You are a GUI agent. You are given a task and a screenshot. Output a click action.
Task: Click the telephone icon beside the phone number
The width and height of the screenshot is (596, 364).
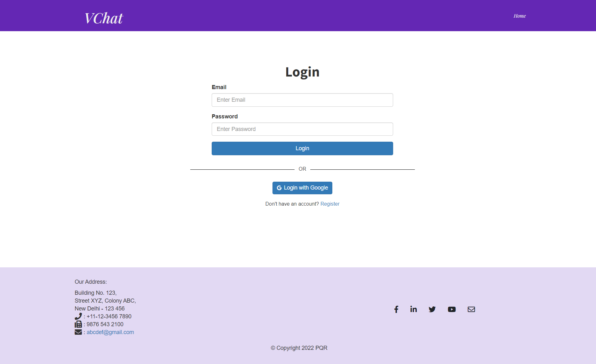coord(78,316)
